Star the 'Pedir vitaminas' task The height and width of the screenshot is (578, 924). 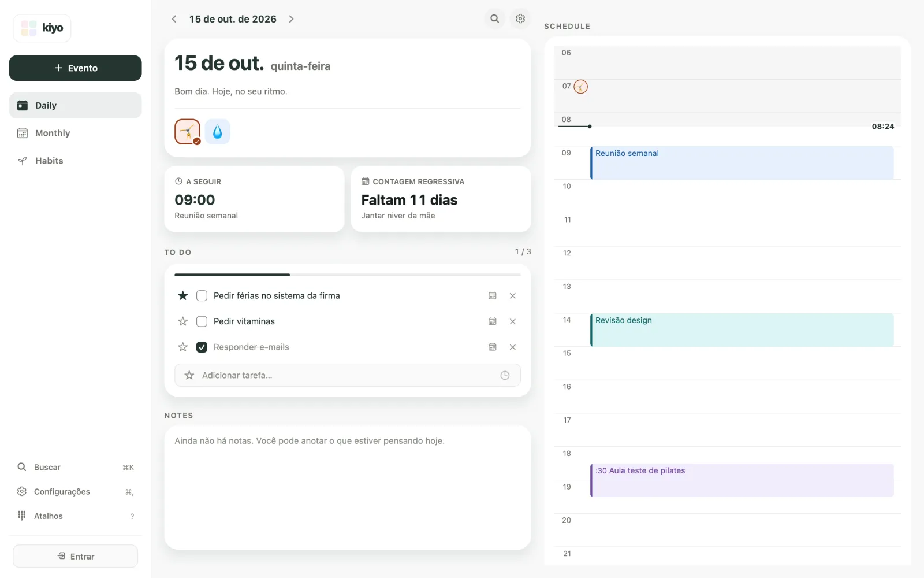click(183, 321)
